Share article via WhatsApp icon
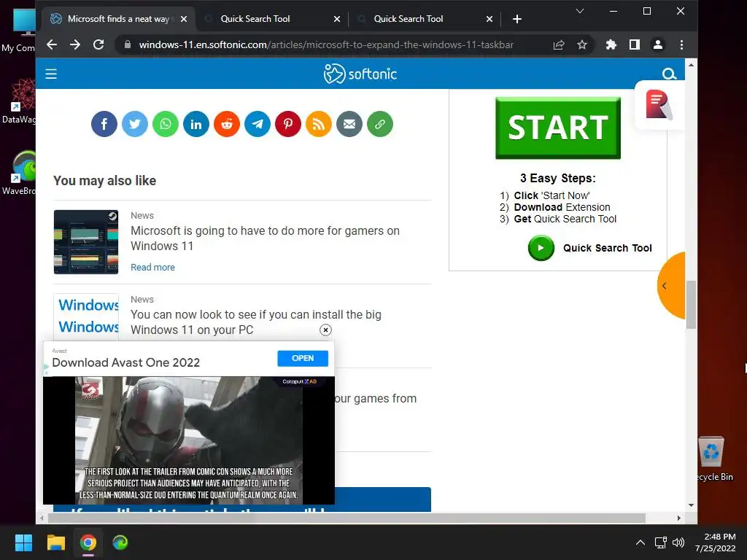Screen dimensions: 747x560 click(166, 124)
